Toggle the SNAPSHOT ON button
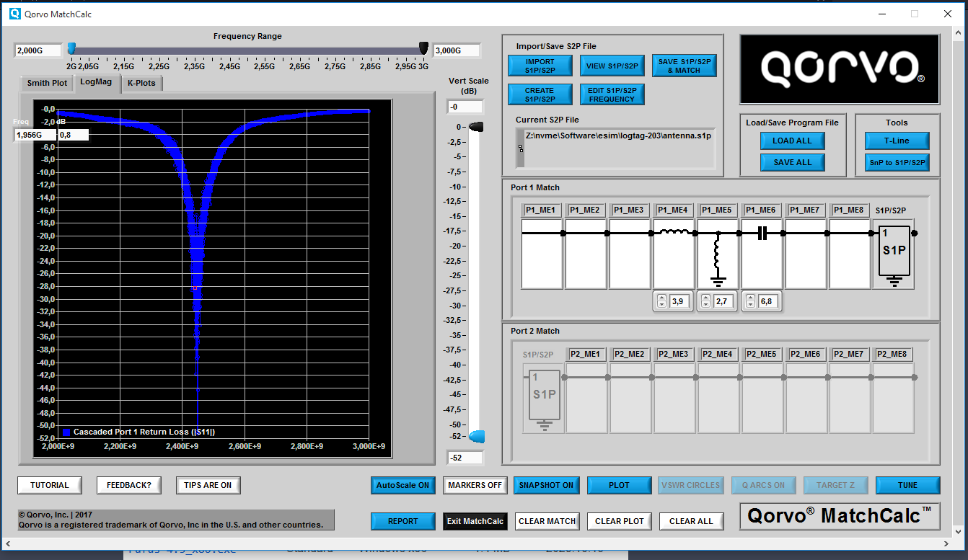This screenshot has height=560, width=968. point(547,485)
